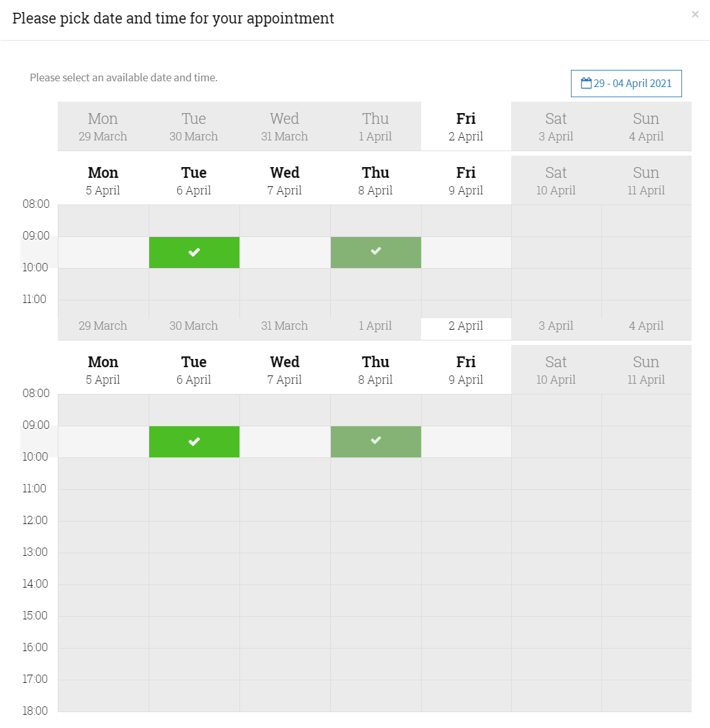Screen dimensions: 710x728
Task: Select the Fri 2 April day header
Action: click(466, 126)
